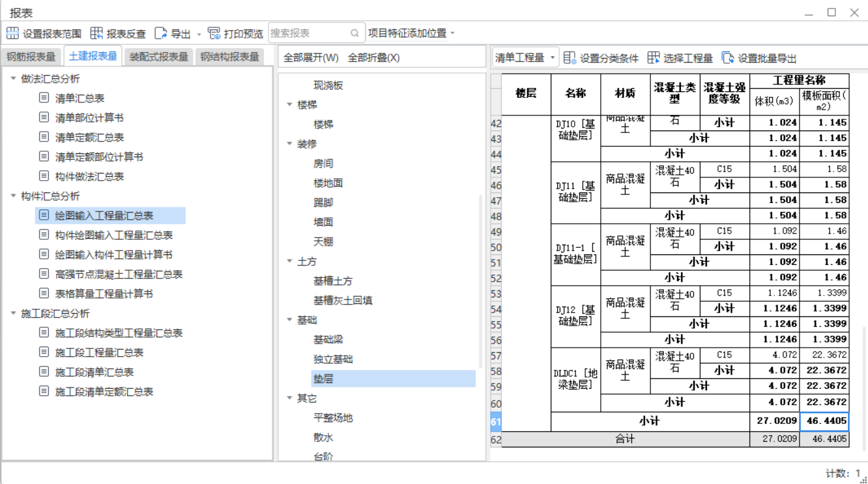Click the 设置批量导出 icon

tap(728, 58)
